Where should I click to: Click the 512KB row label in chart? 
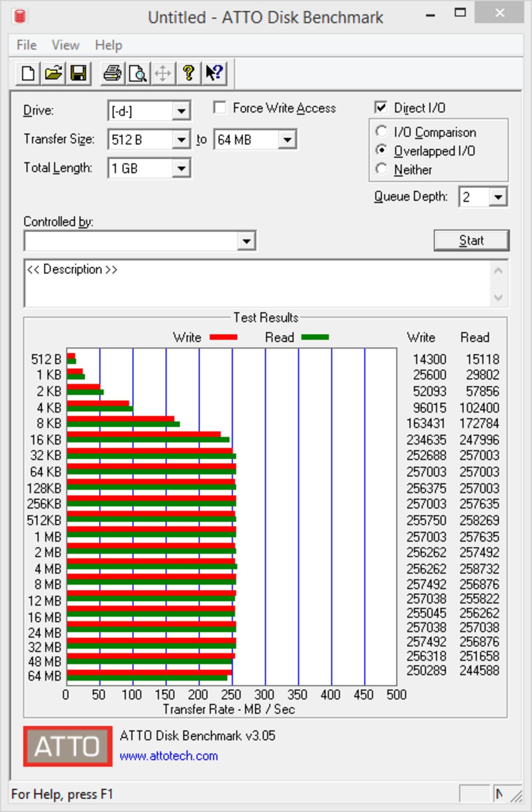tap(44, 520)
